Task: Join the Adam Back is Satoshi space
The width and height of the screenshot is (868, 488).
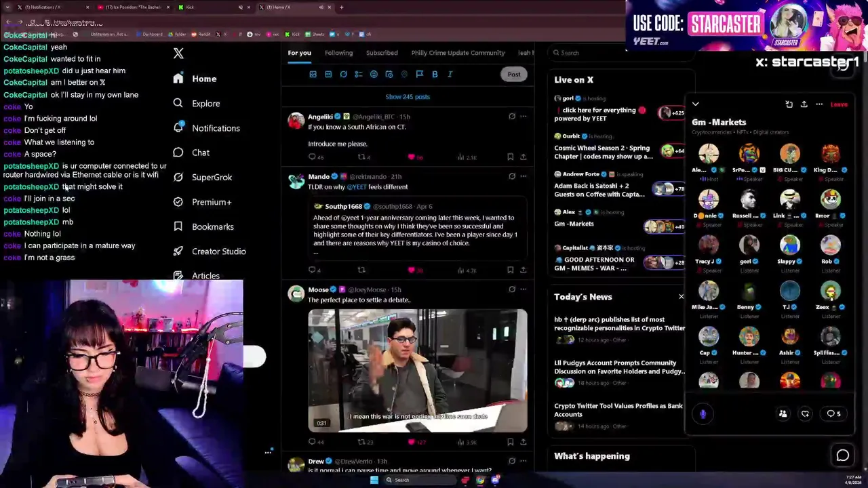Action: point(619,186)
